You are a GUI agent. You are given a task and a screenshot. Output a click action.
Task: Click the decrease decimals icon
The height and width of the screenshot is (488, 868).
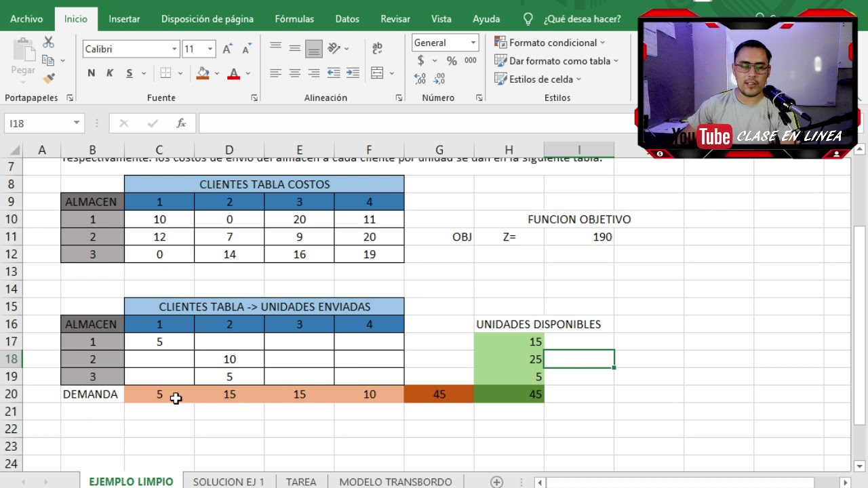click(x=440, y=79)
